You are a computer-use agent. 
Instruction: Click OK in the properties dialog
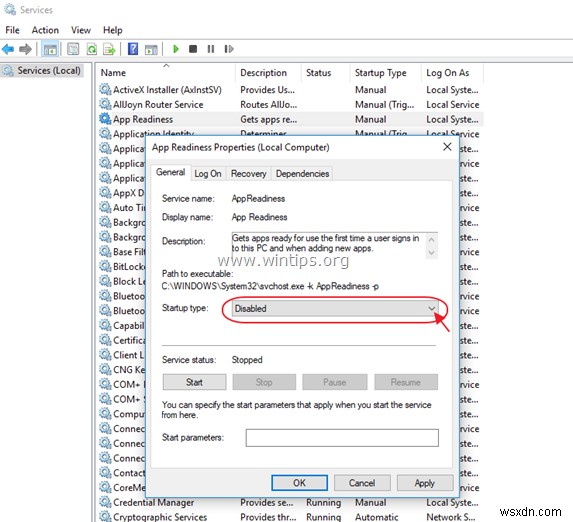(299, 483)
